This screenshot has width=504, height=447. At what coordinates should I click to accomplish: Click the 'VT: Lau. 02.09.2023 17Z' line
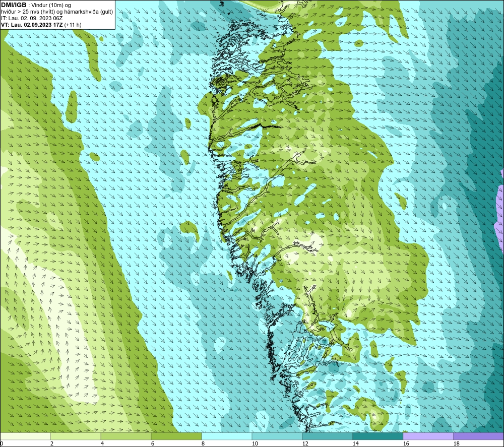[32, 25]
